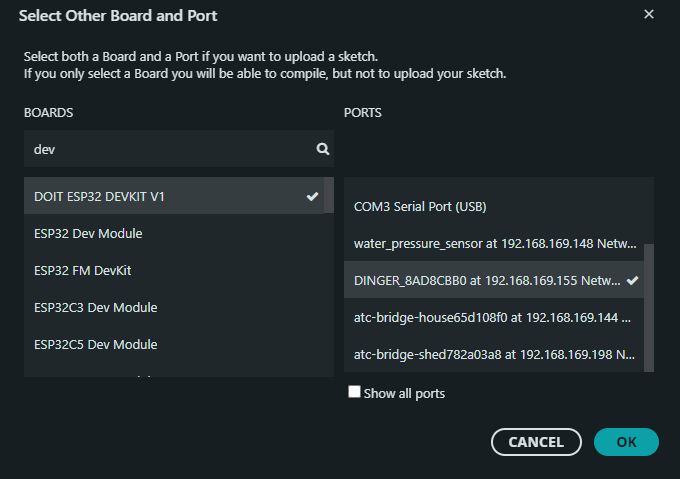This screenshot has height=479, width=680.
Task: Click the search magnifier icon in boards field
Action: [x=323, y=149]
